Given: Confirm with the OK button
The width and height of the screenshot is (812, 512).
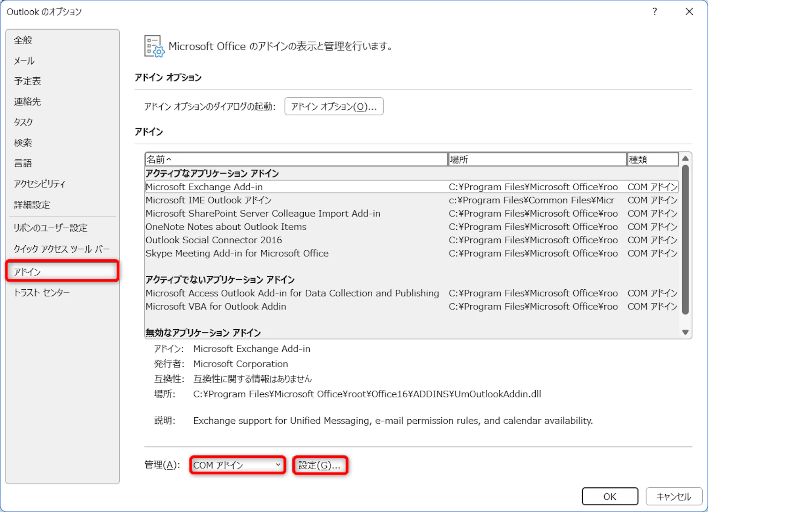Looking at the screenshot, I should 609,496.
